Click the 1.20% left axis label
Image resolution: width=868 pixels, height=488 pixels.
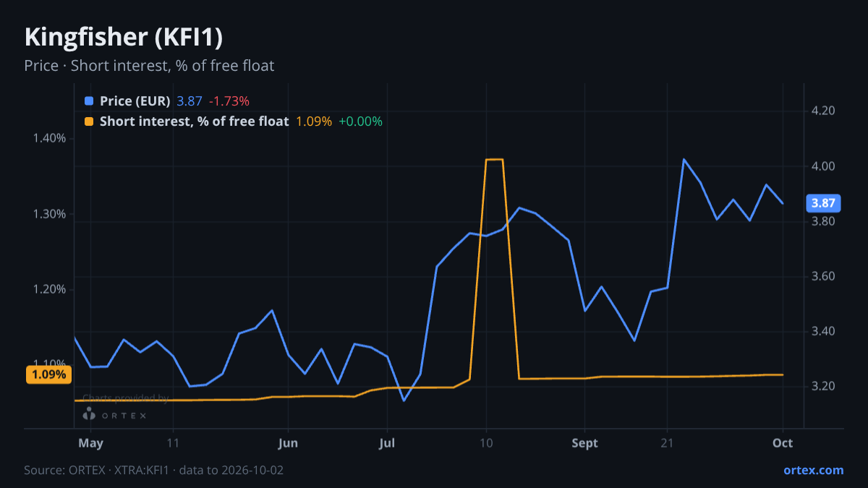click(x=49, y=289)
